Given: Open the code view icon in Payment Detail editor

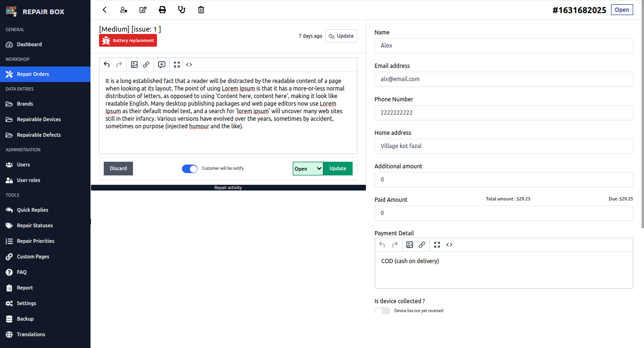Looking at the screenshot, I should [449, 245].
